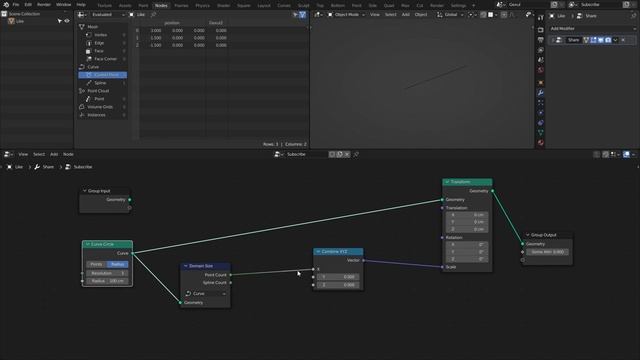Pin the Subscribe node group

coord(356,154)
